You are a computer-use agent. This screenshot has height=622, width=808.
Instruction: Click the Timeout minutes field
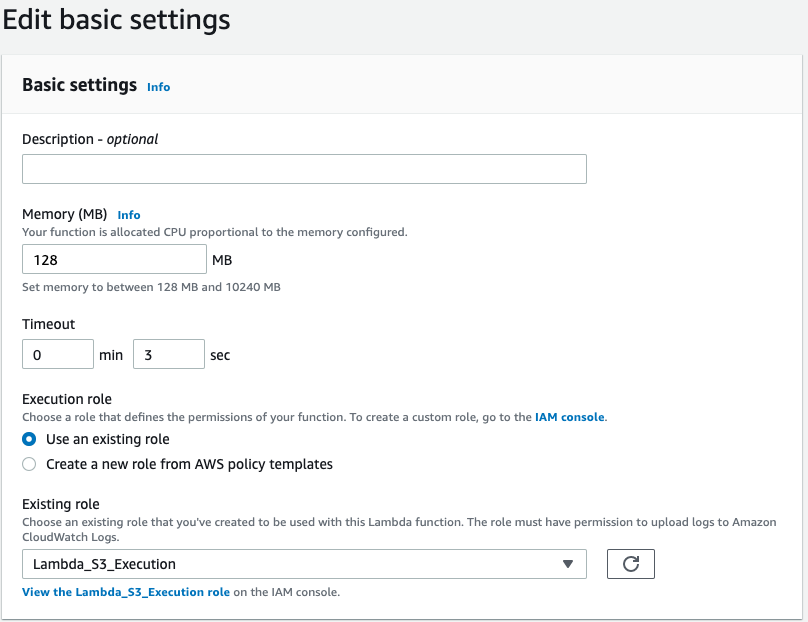pos(57,354)
